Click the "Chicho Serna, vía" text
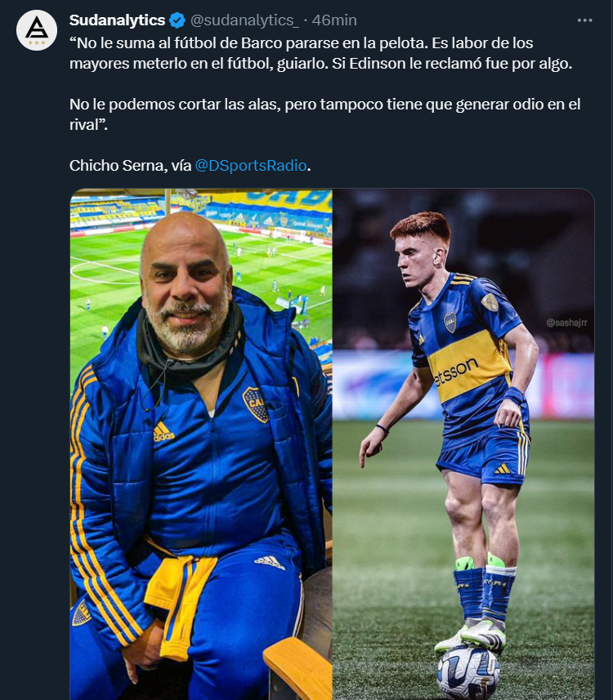This screenshot has height=700, width=613. point(129,165)
